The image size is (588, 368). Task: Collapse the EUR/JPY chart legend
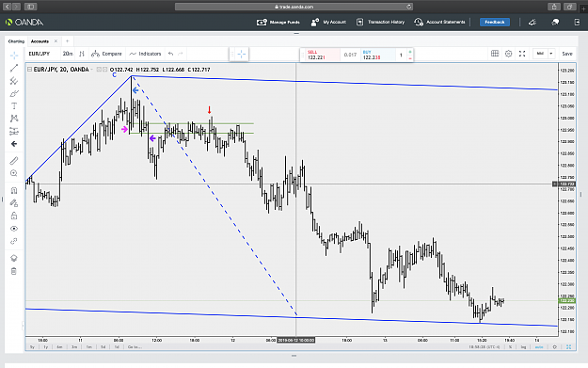pyautogui.click(x=29, y=70)
